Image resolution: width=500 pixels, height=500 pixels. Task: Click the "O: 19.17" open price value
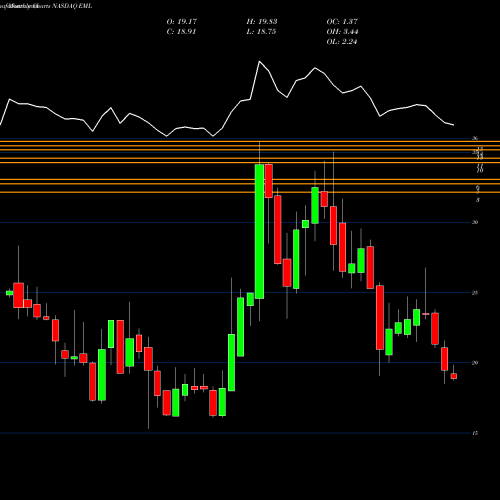(x=182, y=22)
